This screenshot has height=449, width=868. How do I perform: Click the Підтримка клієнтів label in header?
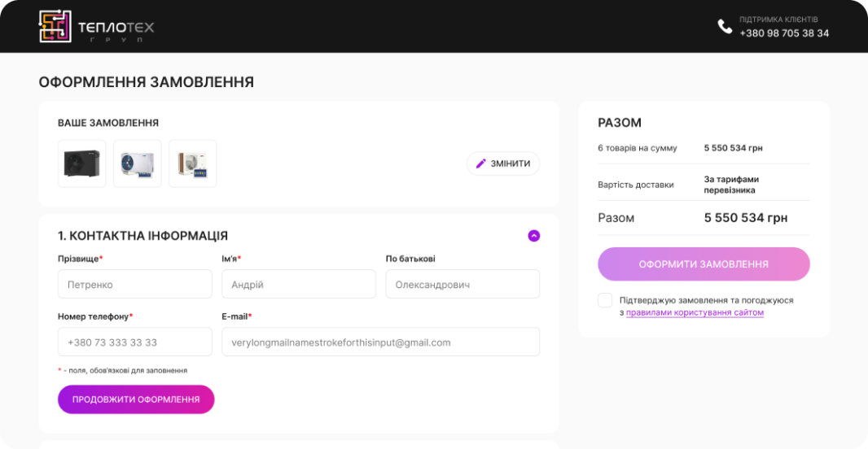[783, 19]
